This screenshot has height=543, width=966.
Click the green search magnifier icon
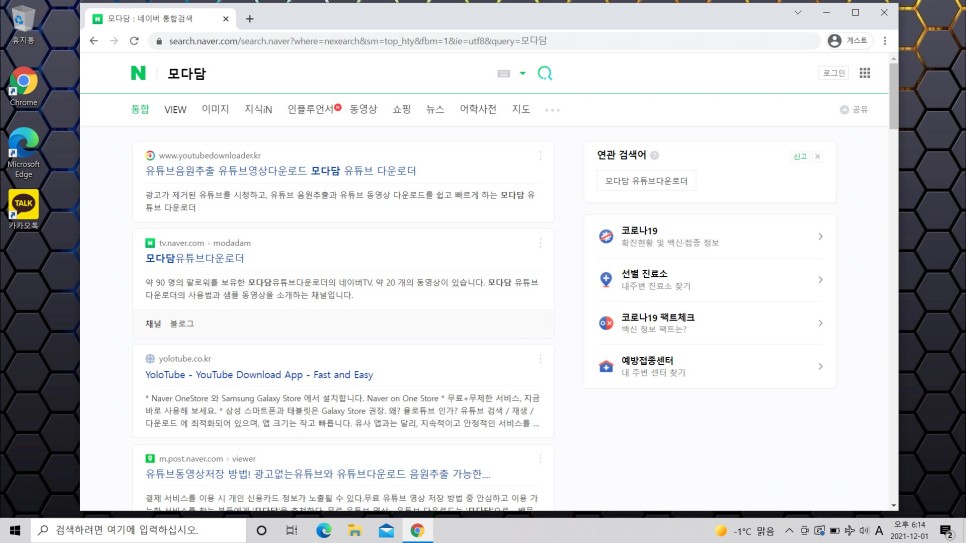(x=545, y=73)
